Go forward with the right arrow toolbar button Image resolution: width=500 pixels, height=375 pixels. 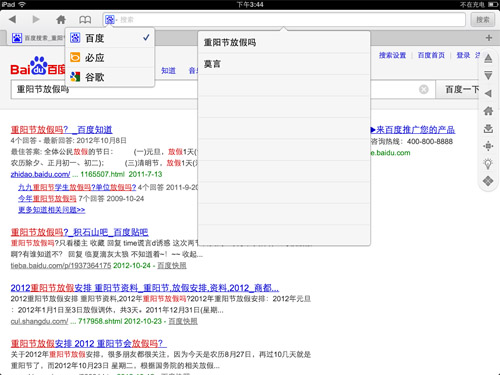point(36,19)
